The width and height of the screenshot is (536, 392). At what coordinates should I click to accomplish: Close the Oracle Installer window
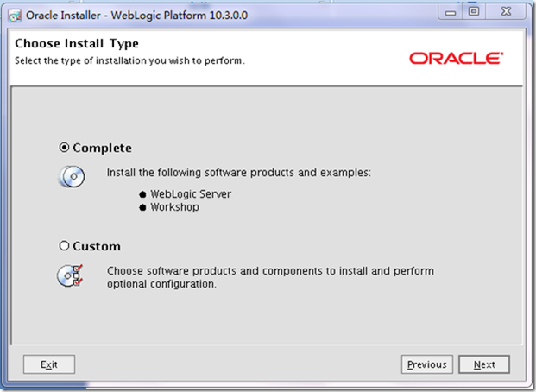click(x=506, y=11)
